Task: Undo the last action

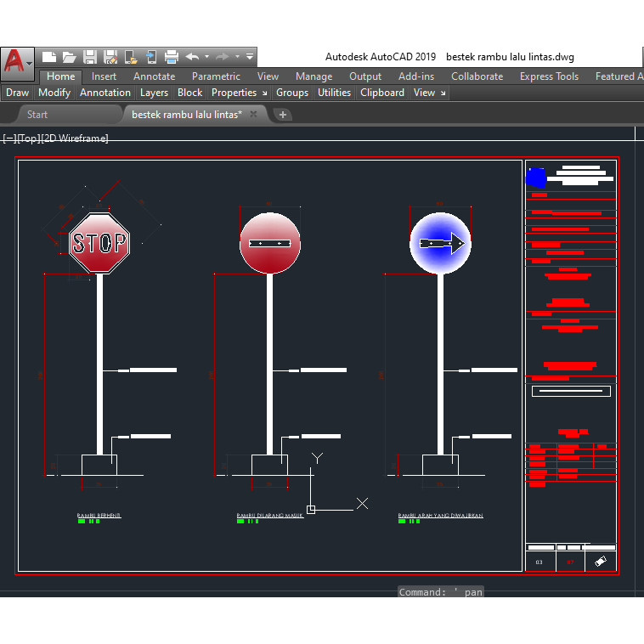Action: point(192,57)
